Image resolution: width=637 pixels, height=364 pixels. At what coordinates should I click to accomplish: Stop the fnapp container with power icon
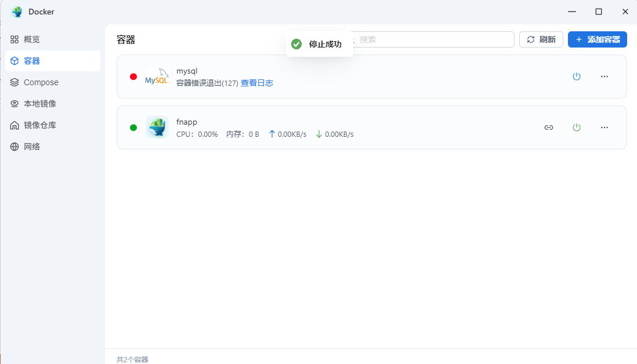click(x=577, y=128)
